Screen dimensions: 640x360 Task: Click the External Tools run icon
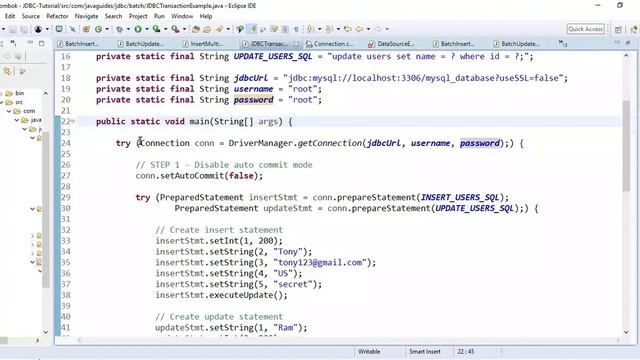pos(176,29)
